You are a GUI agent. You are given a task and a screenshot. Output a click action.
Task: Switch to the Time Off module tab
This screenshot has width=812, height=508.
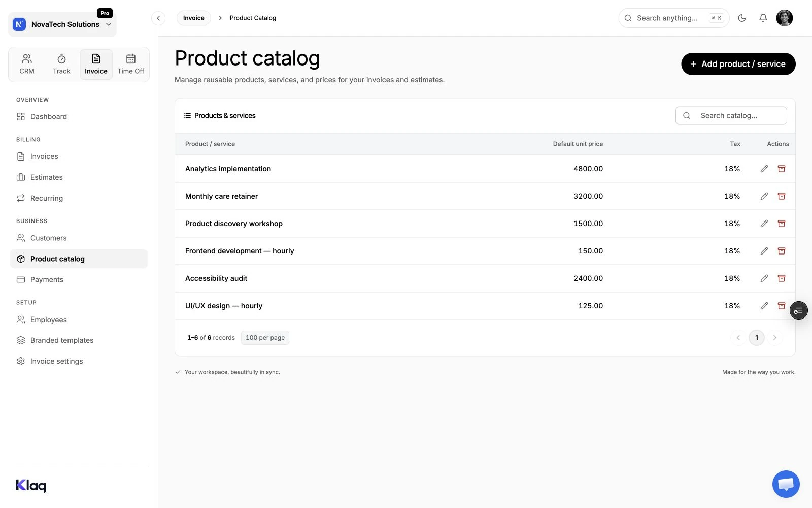click(x=131, y=65)
